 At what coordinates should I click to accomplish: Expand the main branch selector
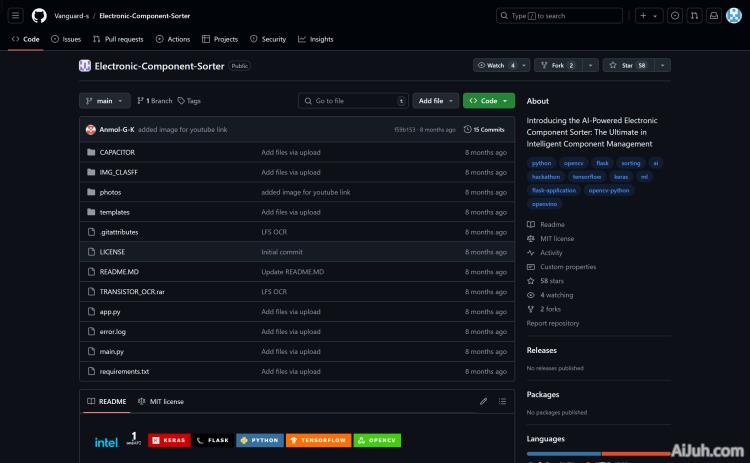point(105,101)
